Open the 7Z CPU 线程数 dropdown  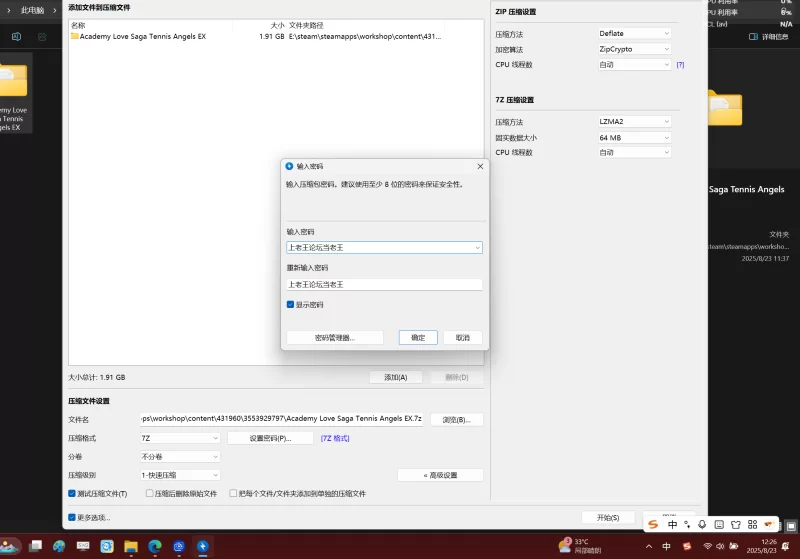634,153
